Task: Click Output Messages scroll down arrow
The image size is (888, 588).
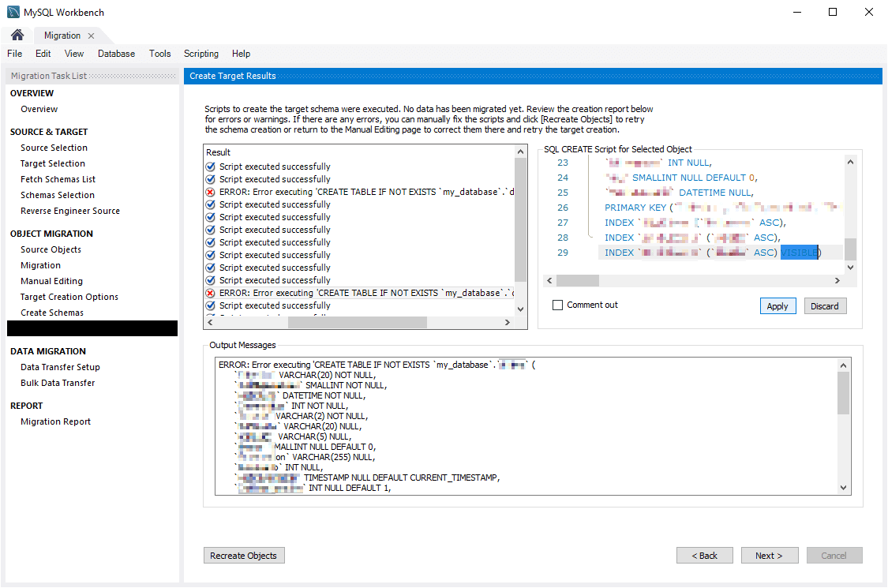Action: [x=843, y=488]
